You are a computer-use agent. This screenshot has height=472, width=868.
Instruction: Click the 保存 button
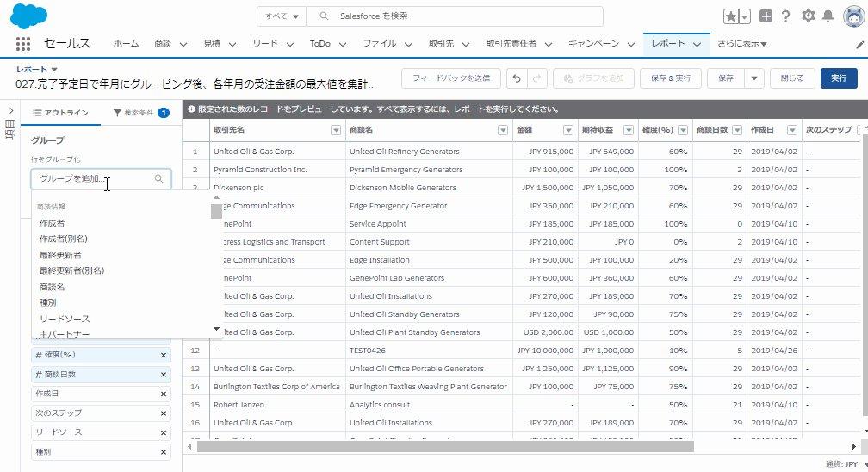(x=726, y=78)
